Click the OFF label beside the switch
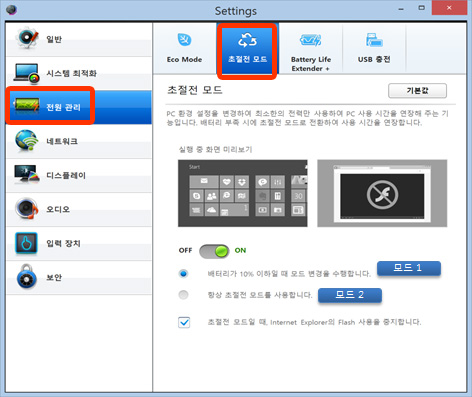Screen dimensions: 472x397 point(185,250)
